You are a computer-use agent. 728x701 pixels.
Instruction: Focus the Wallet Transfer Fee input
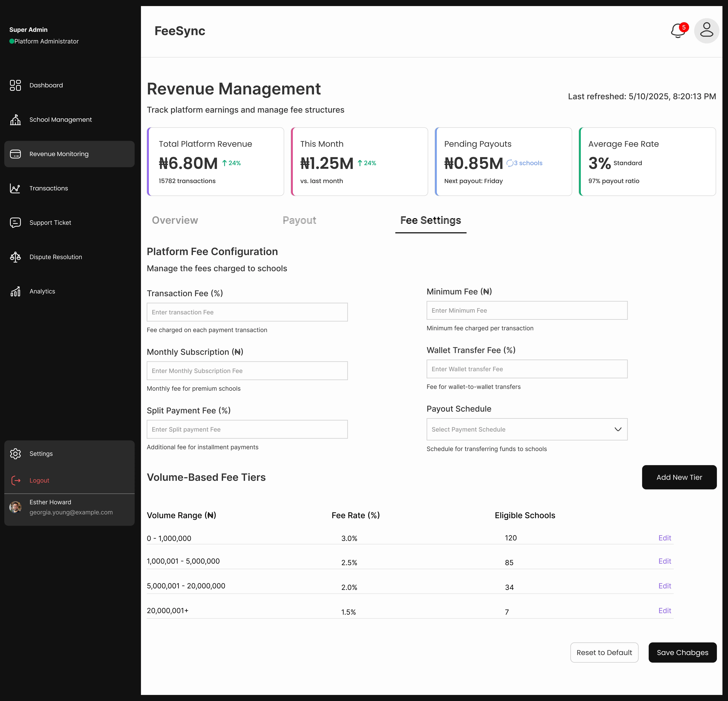tap(527, 369)
